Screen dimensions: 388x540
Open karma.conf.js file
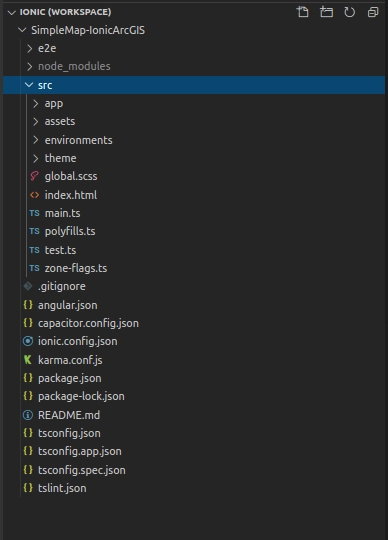tap(70, 360)
